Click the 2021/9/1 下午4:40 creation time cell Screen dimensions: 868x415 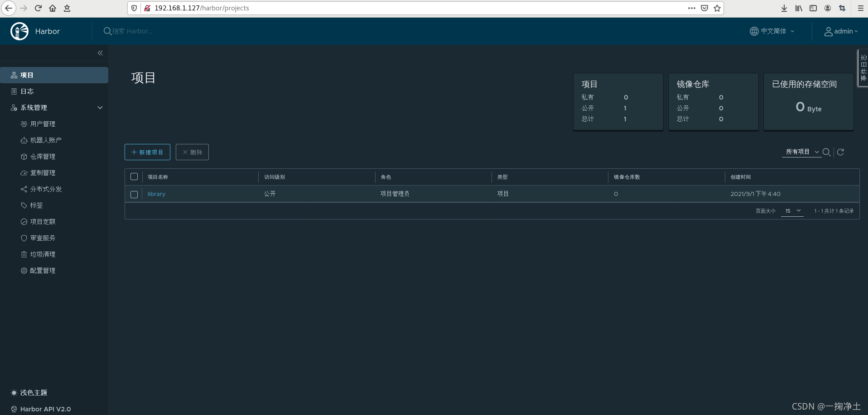tap(756, 194)
